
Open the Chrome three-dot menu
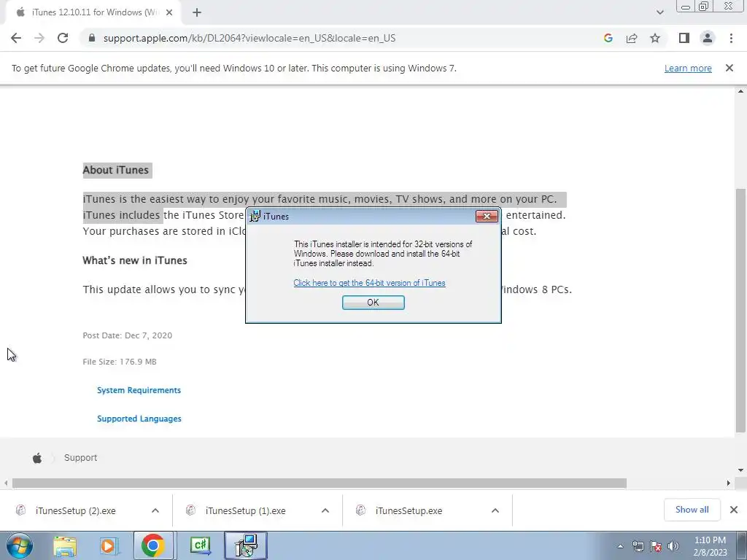(x=731, y=38)
